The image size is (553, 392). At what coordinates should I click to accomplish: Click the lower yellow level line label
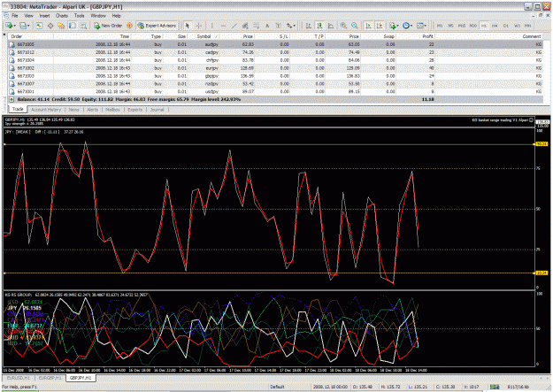[x=541, y=273]
